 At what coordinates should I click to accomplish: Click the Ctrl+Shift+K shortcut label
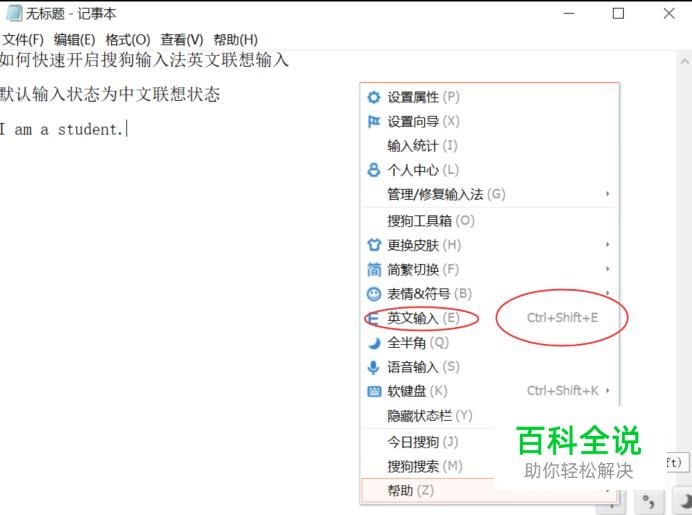563,391
